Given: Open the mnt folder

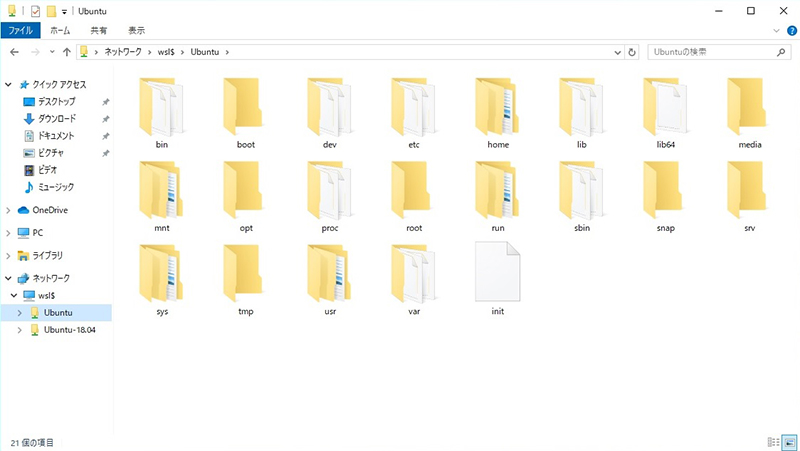Looking at the screenshot, I should [161, 196].
